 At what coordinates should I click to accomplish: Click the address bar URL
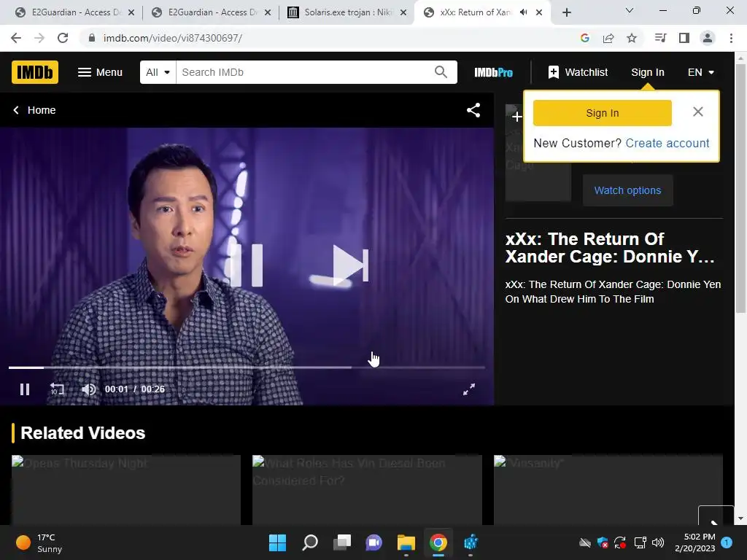tap(172, 38)
